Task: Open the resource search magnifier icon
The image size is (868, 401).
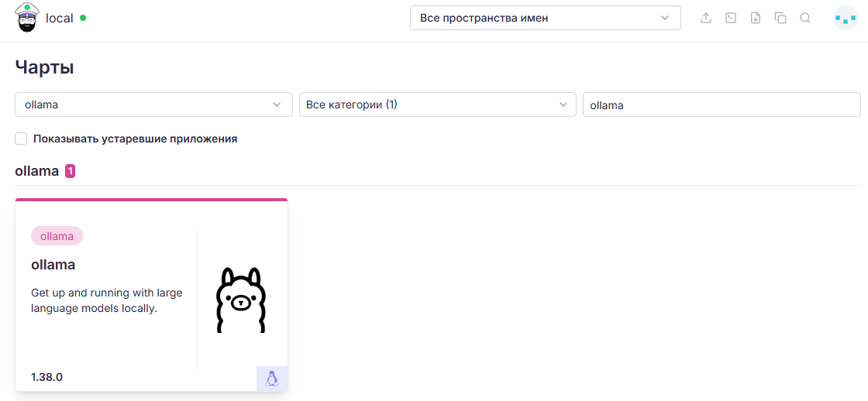Action: click(x=805, y=19)
